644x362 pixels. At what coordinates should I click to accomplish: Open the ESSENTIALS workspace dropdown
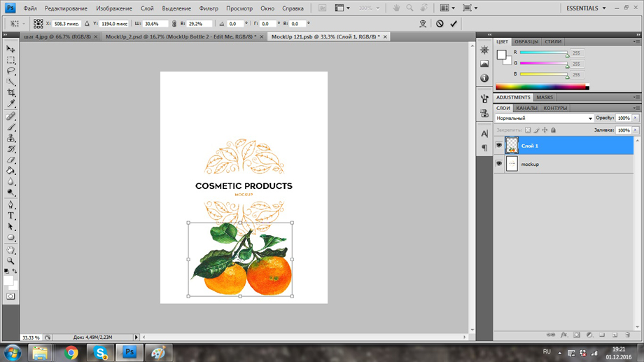(x=587, y=8)
